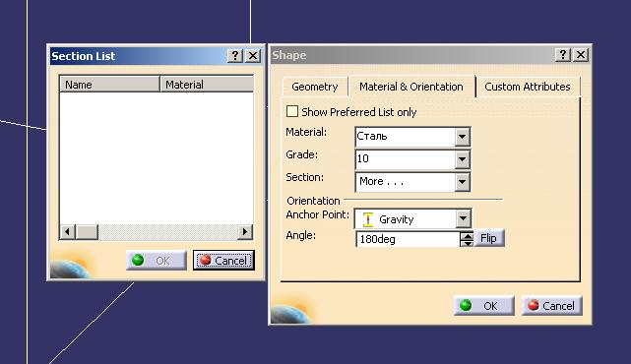Click the Gravity anchor beam icon
This screenshot has width=631, height=364.
point(367,219)
